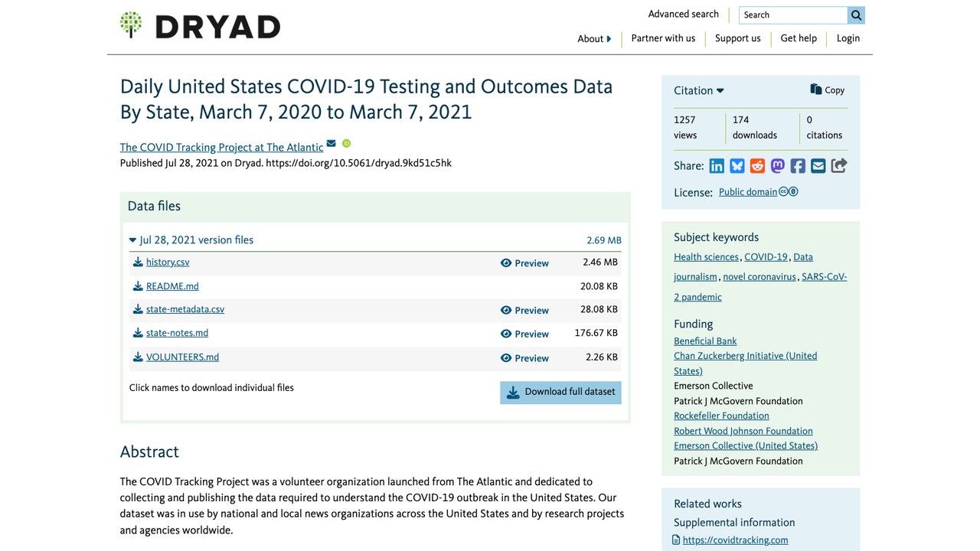Open the Rockefeller Foundation funder link
Image resolution: width=980 pixels, height=551 pixels.
point(721,416)
